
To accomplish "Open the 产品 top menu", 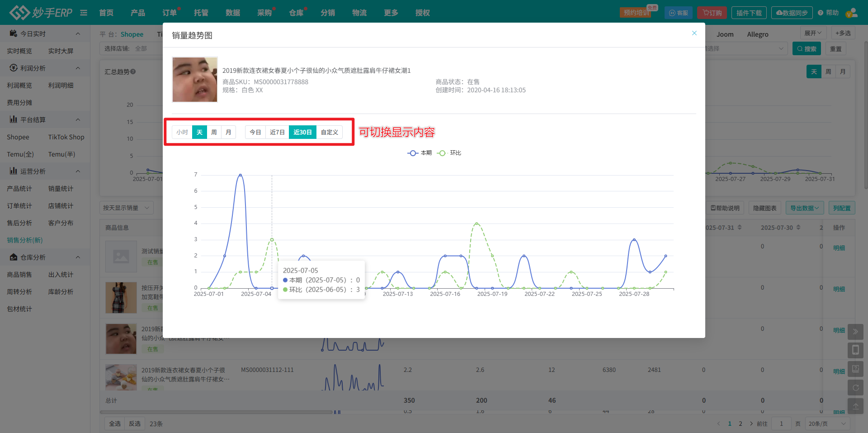I will (x=138, y=13).
